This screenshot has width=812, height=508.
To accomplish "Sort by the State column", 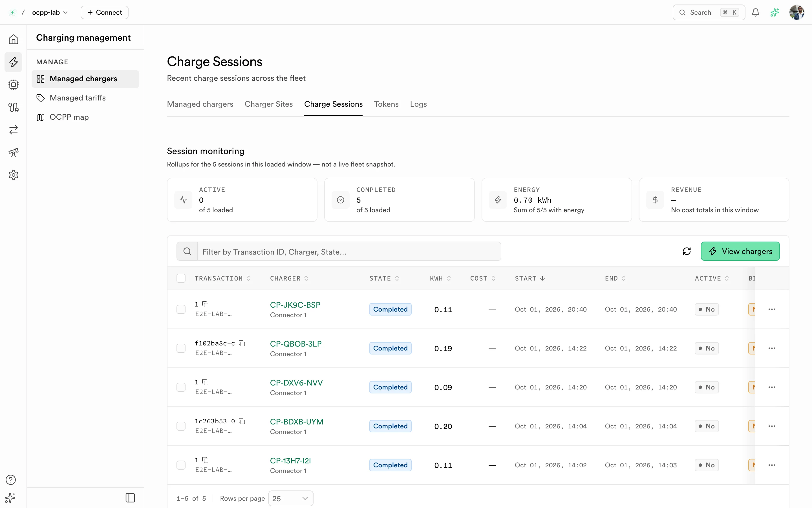I will pos(384,278).
